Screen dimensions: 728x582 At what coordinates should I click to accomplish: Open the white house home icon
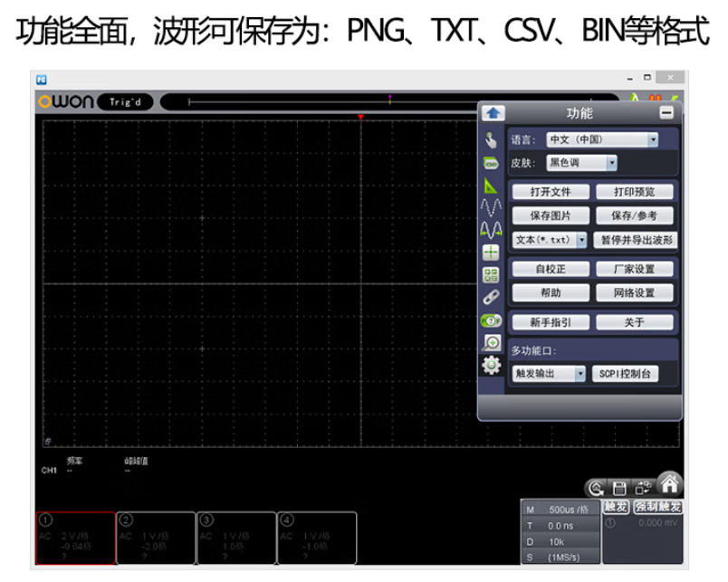[669, 484]
